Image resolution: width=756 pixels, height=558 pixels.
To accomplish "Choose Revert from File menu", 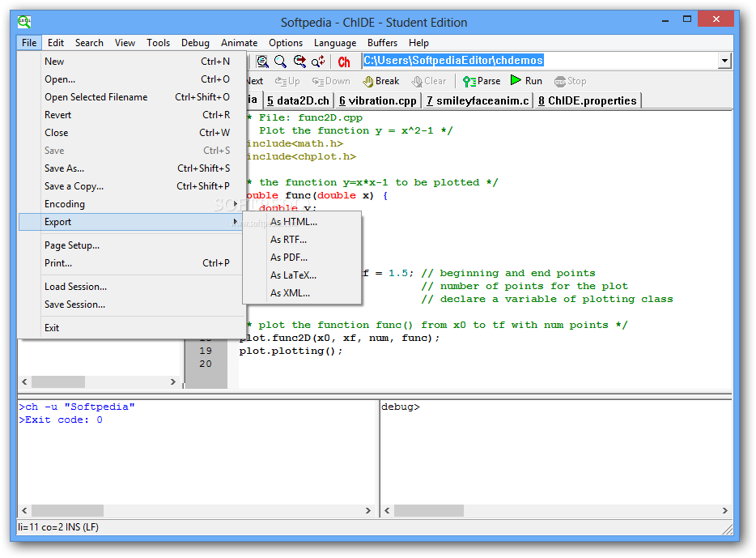I will click(x=131, y=115).
